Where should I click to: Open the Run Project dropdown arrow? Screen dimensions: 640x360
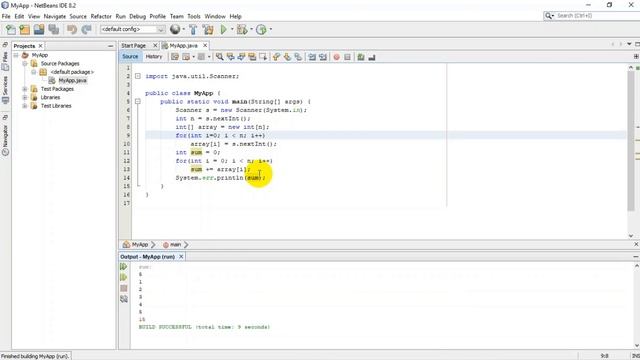[232, 29]
